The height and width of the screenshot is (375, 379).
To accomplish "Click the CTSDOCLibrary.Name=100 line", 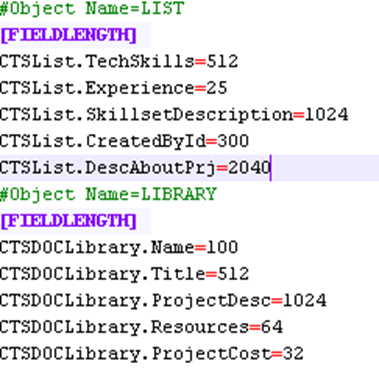I will coord(119,248).
